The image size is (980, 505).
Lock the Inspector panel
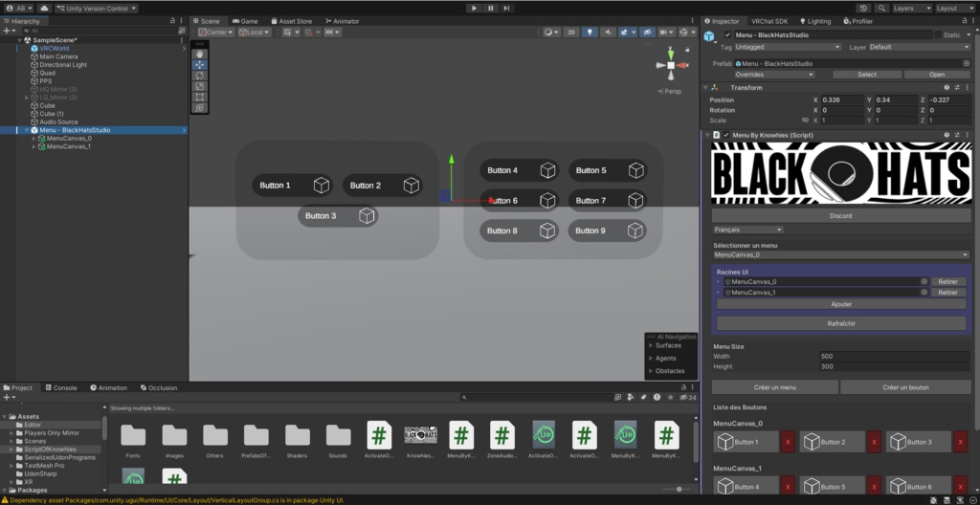[963, 21]
